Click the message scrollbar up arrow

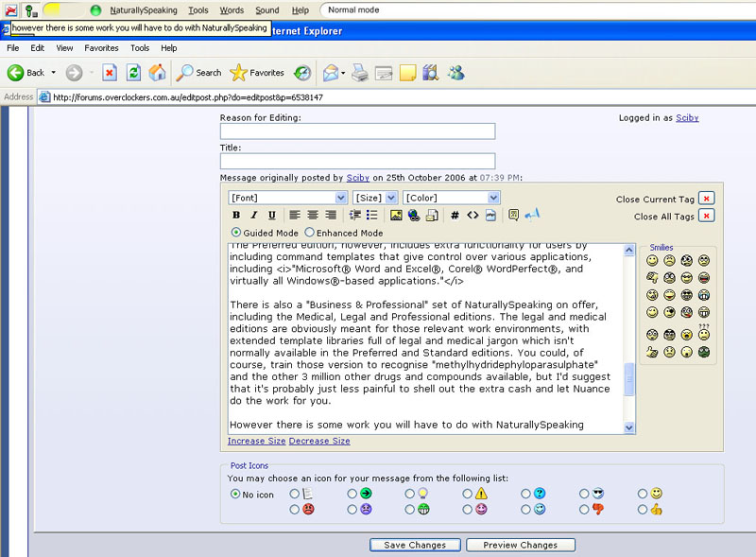pyautogui.click(x=629, y=250)
